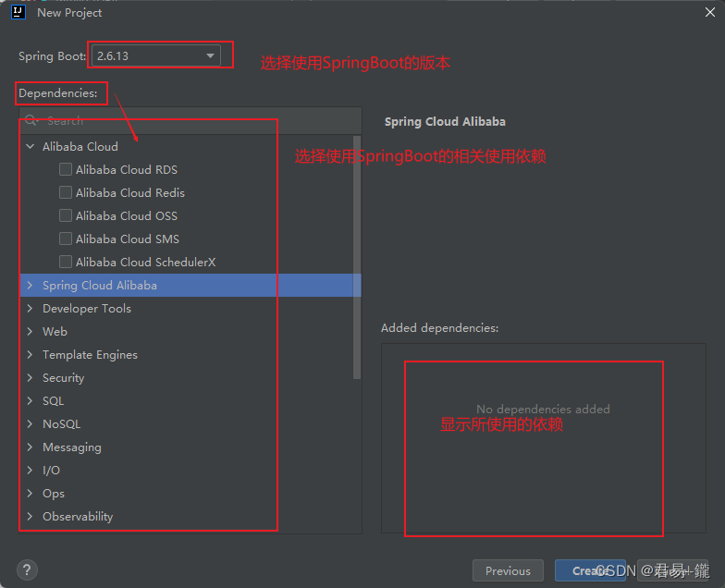Click the Alibaba Cloud RDS label text
Viewport: 725px width, 588px height.
[127, 170]
